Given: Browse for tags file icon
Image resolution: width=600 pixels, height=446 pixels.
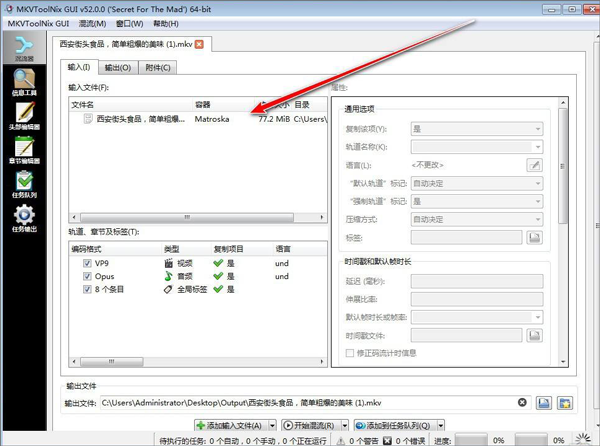Looking at the screenshot, I should click(x=534, y=238).
